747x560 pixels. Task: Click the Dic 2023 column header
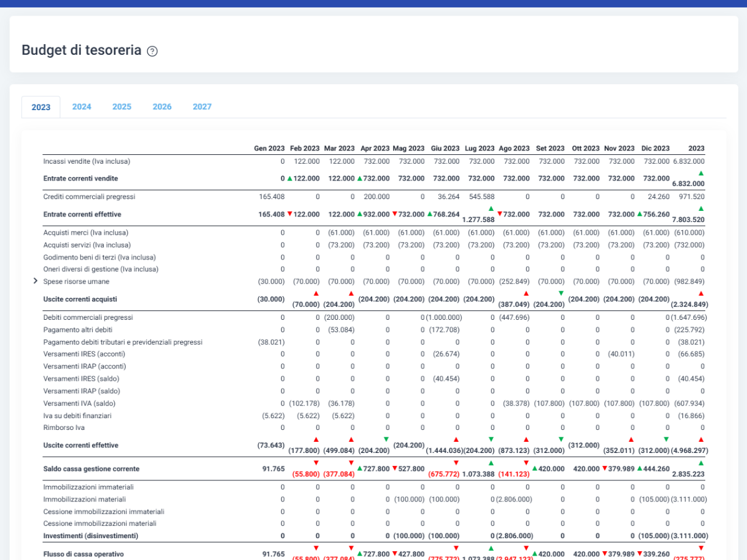pyautogui.click(x=655, y=149)
